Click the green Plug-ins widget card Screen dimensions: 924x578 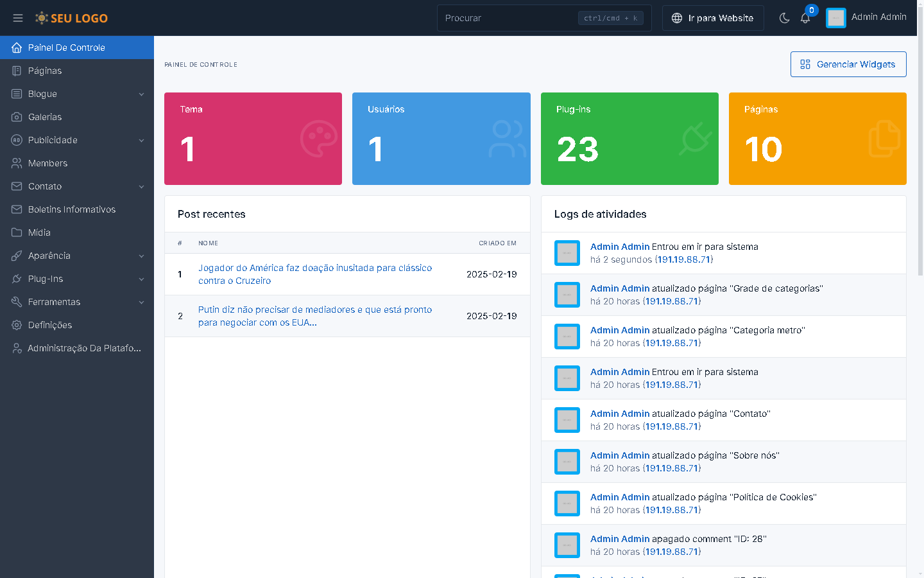629,139
